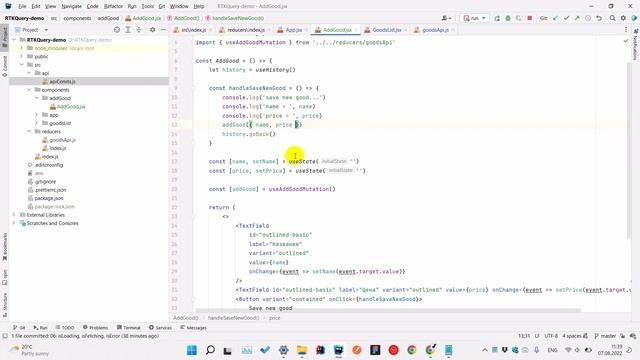Open File Explorer from the taskbar
This screenshot has width=640, height=360.
point(302,350)
